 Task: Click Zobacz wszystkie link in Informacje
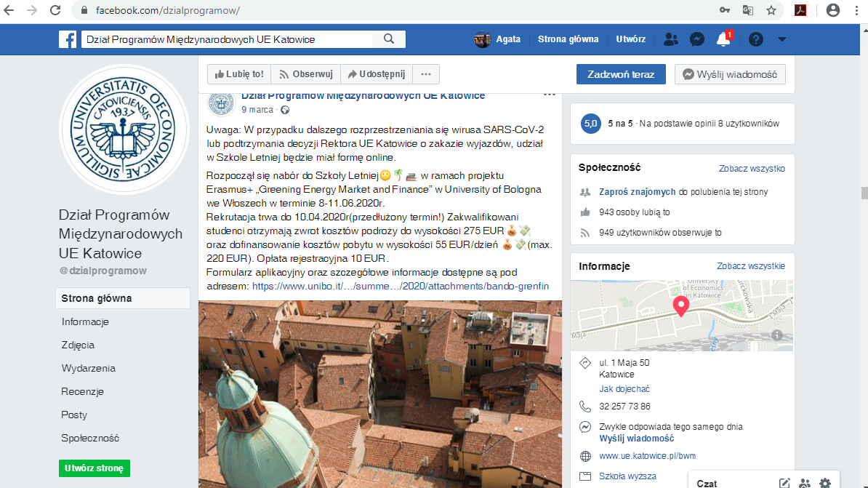[x=751, y=266]
